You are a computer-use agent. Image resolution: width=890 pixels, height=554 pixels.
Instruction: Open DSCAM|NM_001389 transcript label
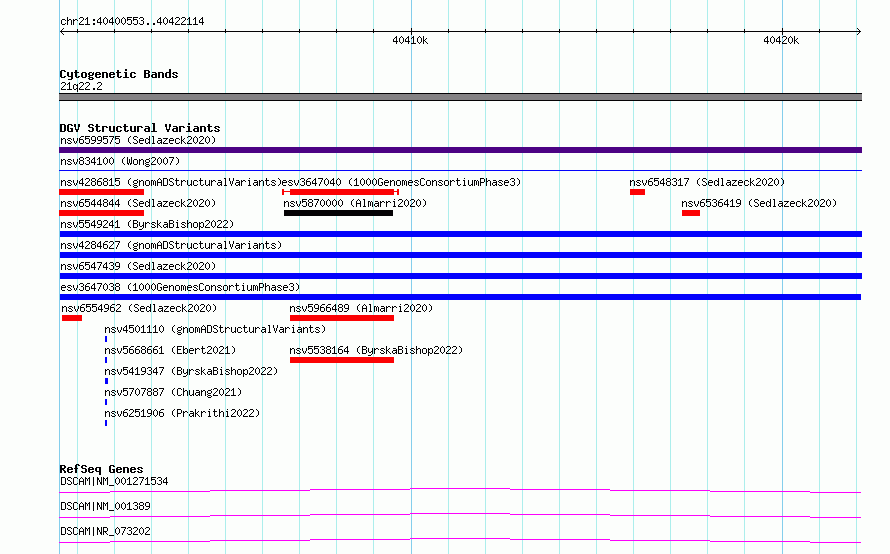point(105,506)
